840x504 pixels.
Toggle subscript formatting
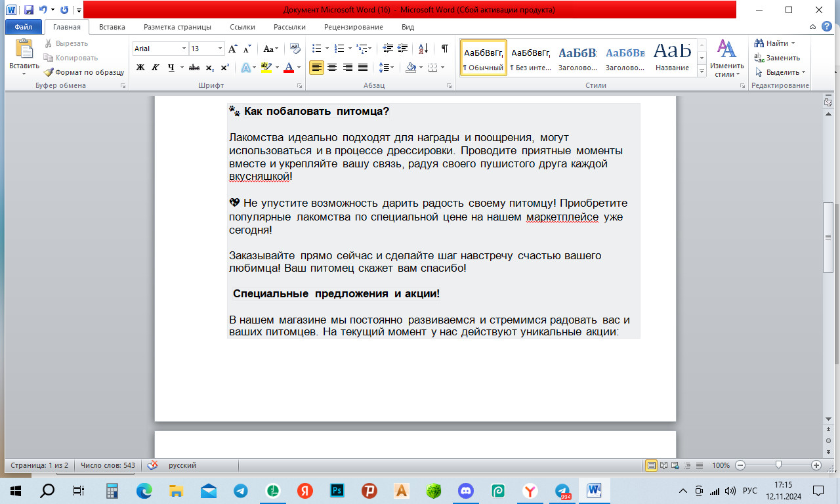point(210,68)
